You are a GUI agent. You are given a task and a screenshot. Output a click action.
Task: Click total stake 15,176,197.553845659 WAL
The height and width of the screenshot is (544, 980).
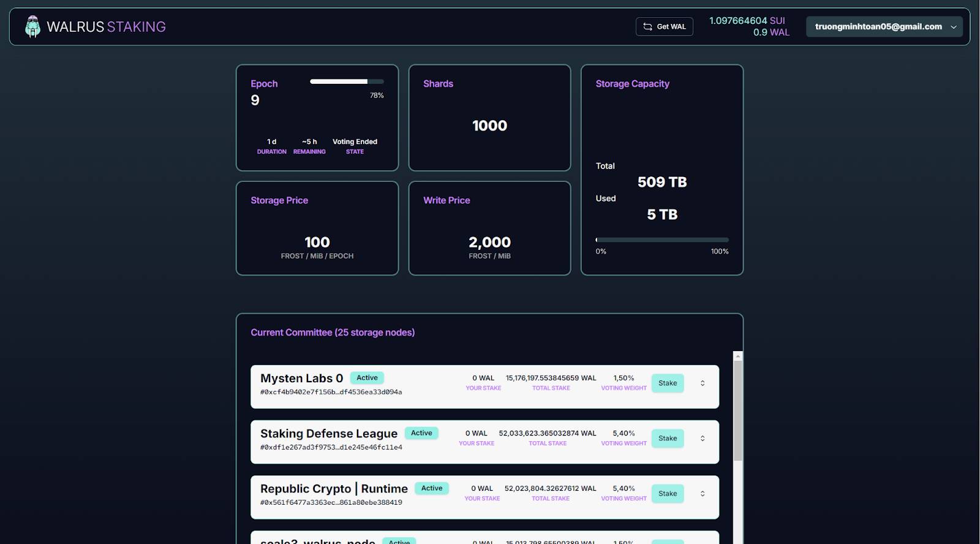click(x=551, y=378)
